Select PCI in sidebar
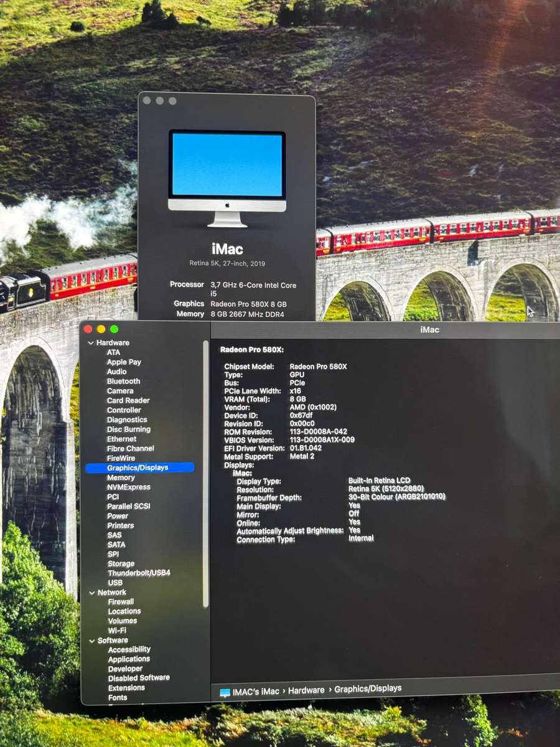The height and width of the screenshot is (747, 560). click(113, 497)
